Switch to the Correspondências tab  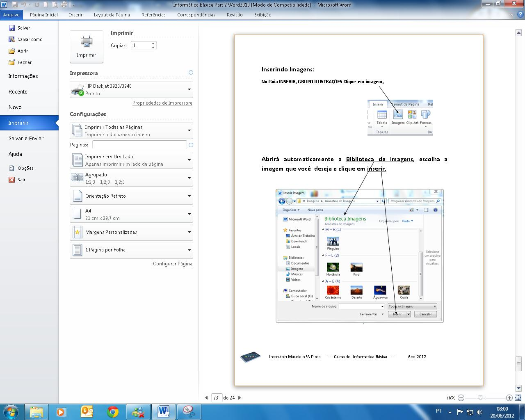click(x=196, y=15)
